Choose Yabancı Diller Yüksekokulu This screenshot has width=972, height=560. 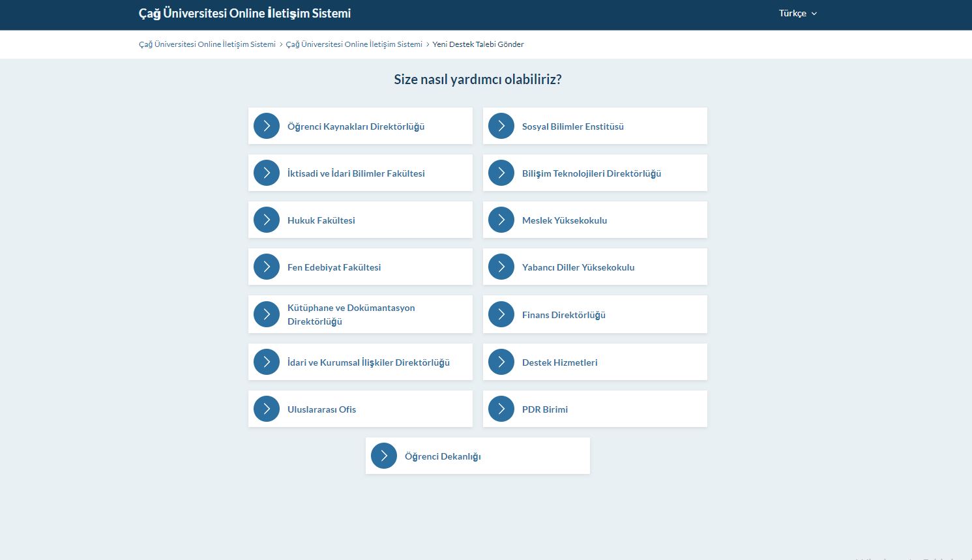578,267
